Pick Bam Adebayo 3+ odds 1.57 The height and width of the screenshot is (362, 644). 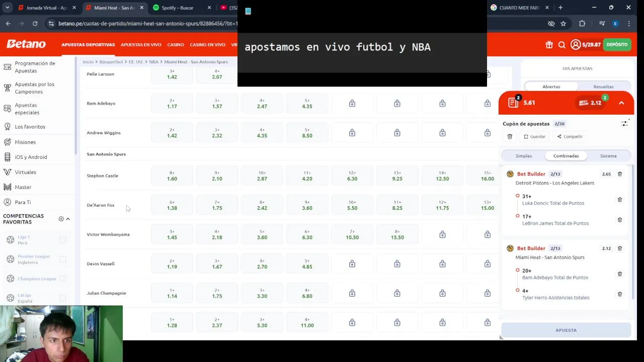217,104
